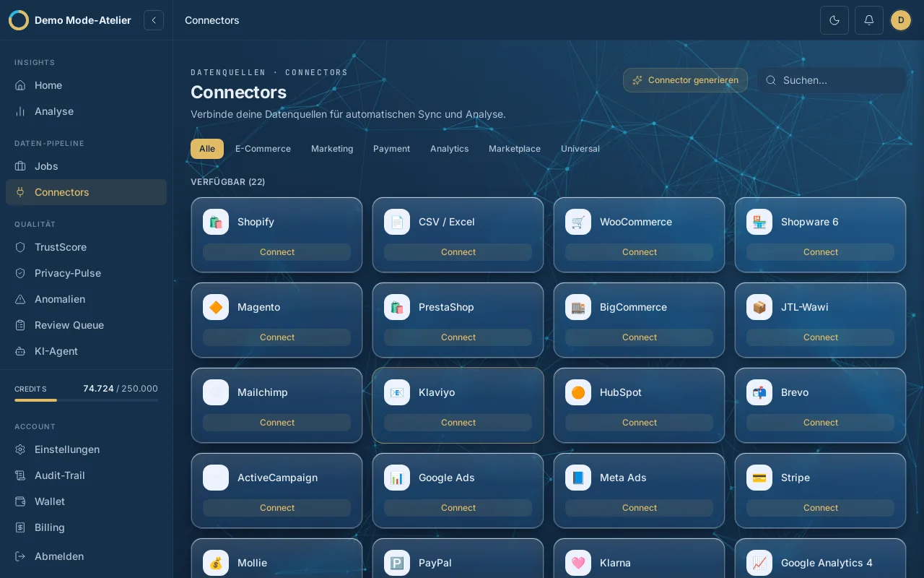
Task: Open Analyse in the sidebar
Action: 86,111
